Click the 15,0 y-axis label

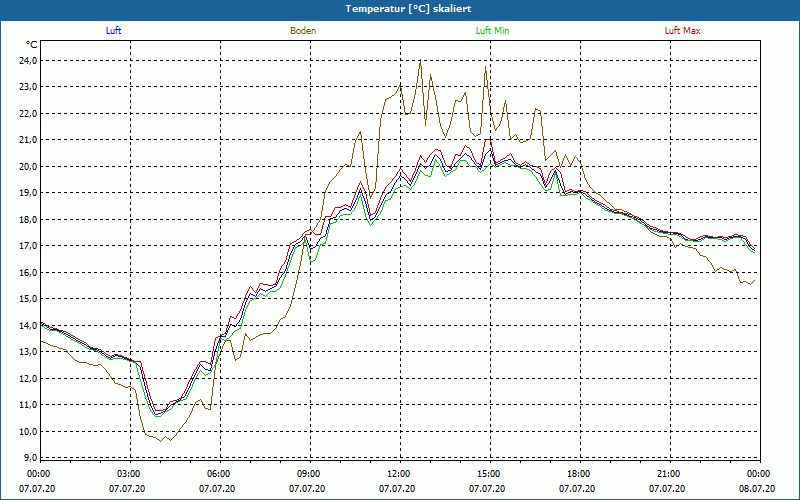(x=29, y=298)
